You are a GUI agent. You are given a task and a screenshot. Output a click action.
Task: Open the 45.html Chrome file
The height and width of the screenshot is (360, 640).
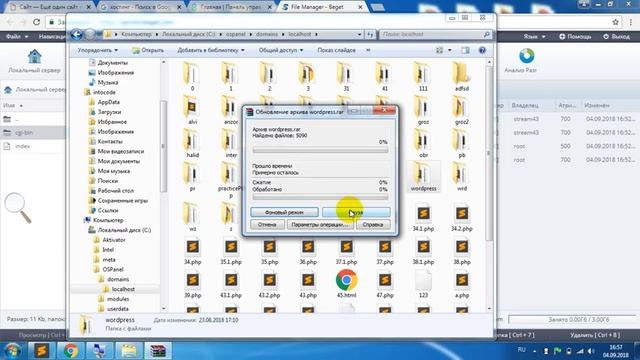pos(346,283)
